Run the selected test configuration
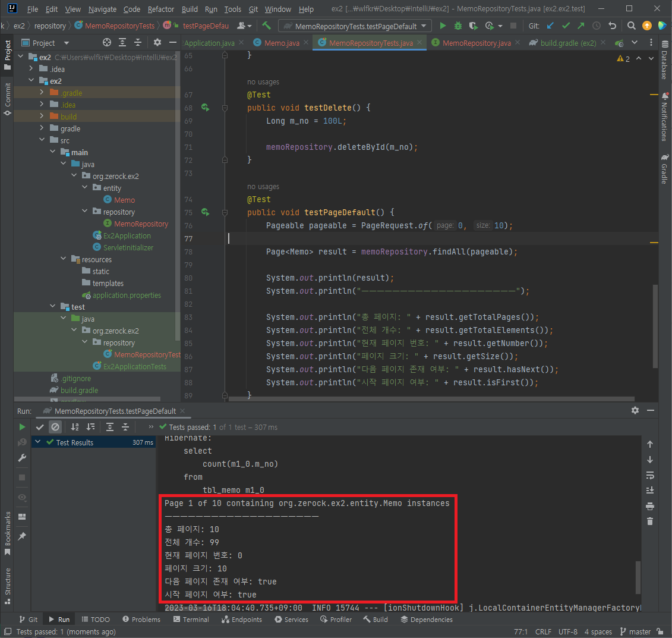This screenshot has width=672, height=638. coord(443,26)
